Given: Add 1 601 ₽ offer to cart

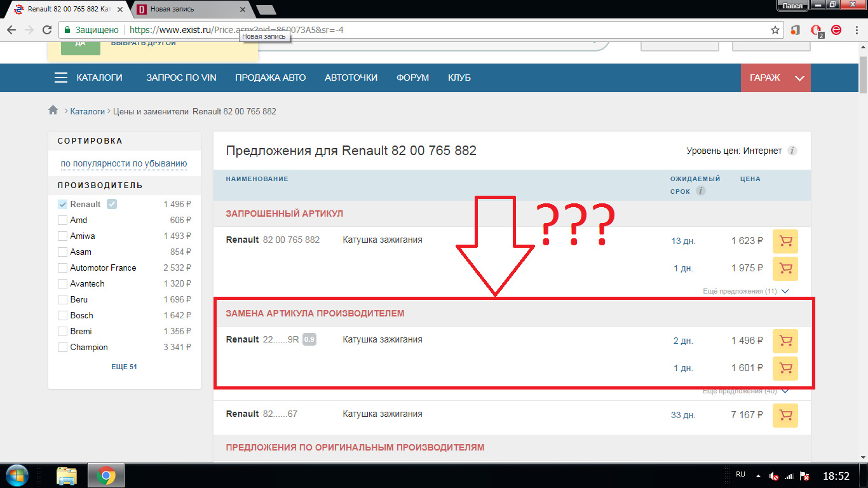Looking at the screenshot, I should [785, 369].
